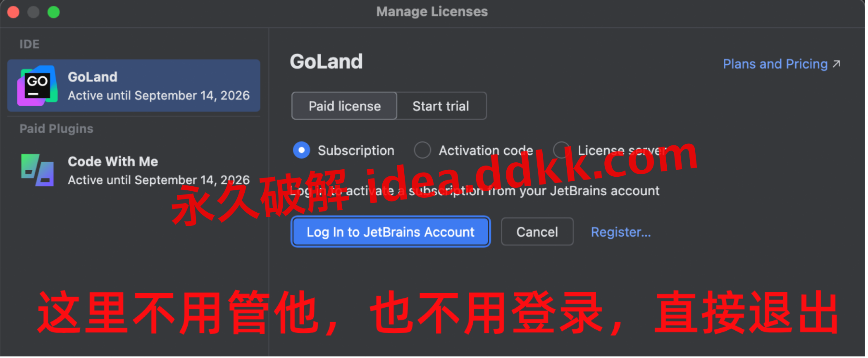This screenshot has height=358, width=868.
Task: Switch to the Paid license tab
Action: coord(344,106)
